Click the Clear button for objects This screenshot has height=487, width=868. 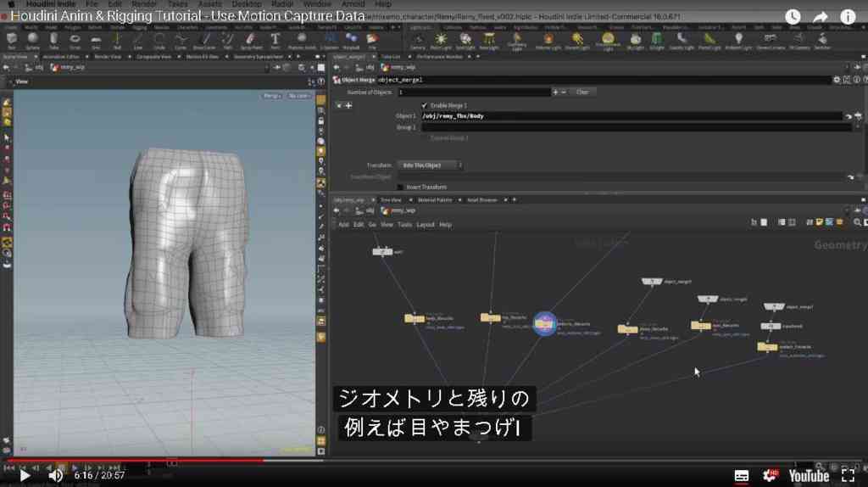pos(582,92)
